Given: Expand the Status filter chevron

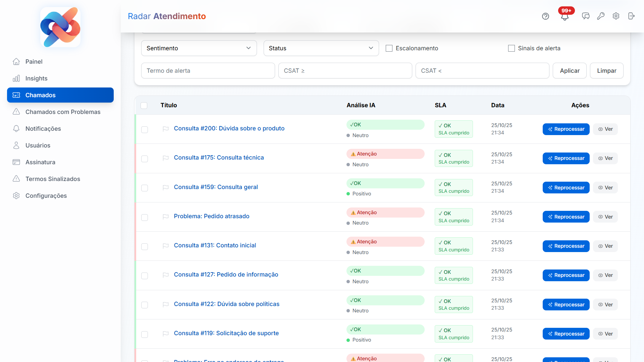Looking at the screenshot, I should tap(371, 48).
